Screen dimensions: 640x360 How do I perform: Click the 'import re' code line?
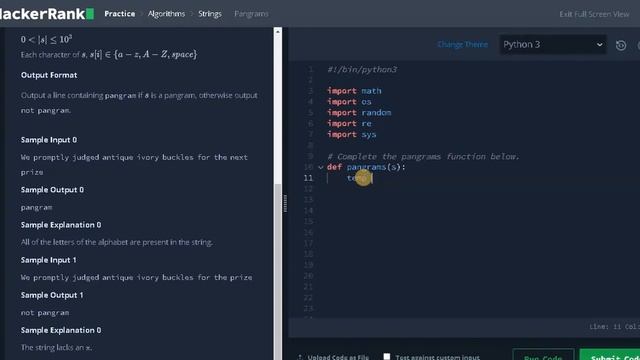pos(349,123)
